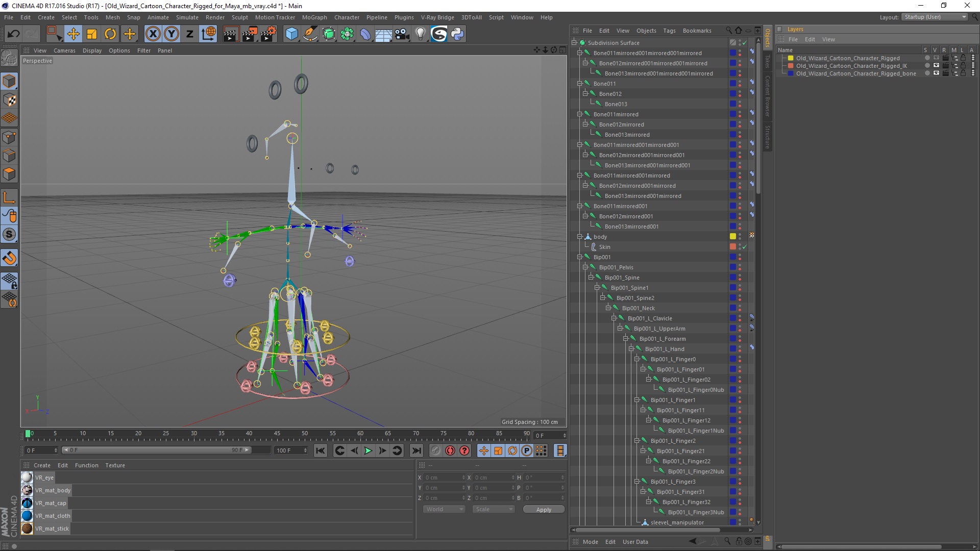Select Texture mode icon in left sidebar
The width and height of the screenshot is (980, 551).
9,100
